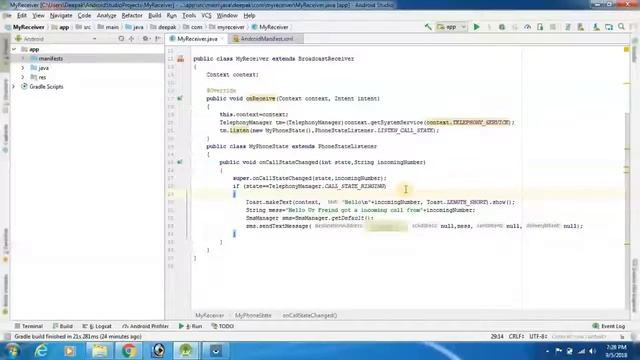640x360 pixels.
Task: Change line separator CRLF in status bar
Action: (x=516, y=337)
